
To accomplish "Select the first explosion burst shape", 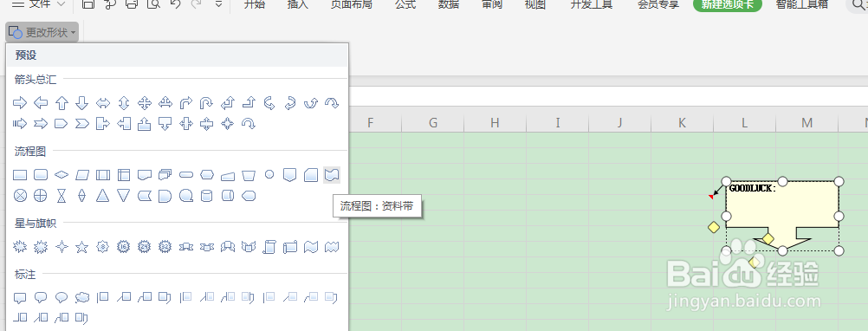I will point(20,247).
